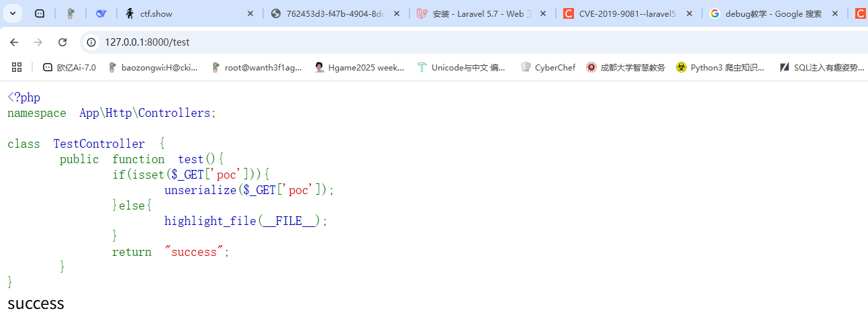Close the ctf.show tab

coord(250,13)
